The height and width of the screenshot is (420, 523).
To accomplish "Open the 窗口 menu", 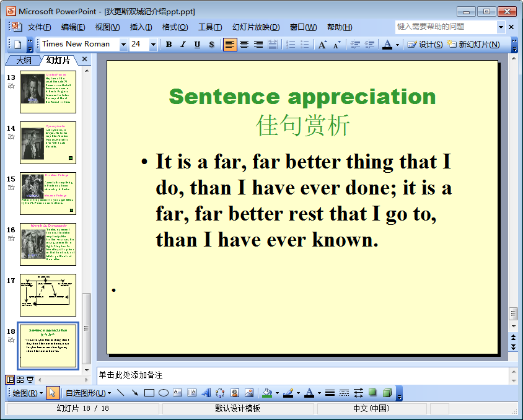I will click(x=303, y=27).
